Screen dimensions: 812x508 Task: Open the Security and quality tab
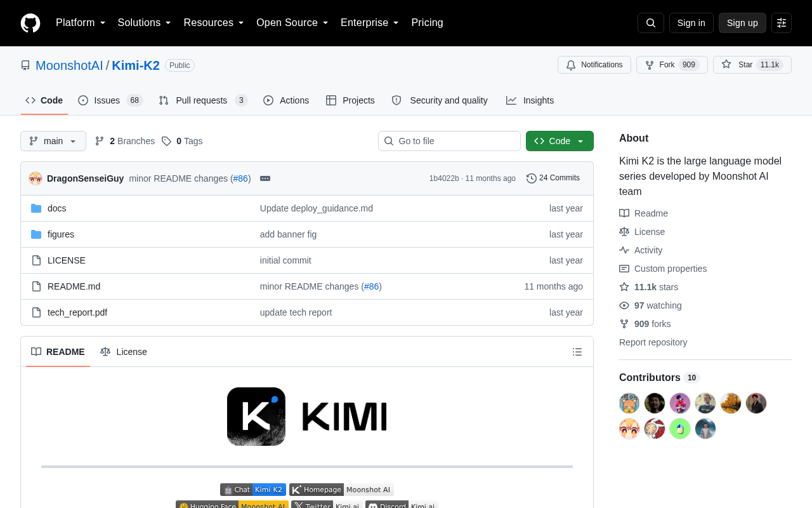(x=440, y=100)
